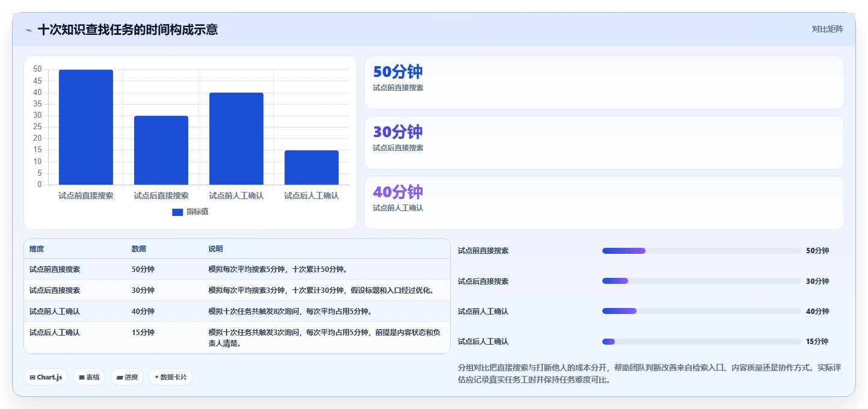Toggle the 指标值 legend color box
The height and width of the screenshot is (409, 868).
[x=177, y=212]
